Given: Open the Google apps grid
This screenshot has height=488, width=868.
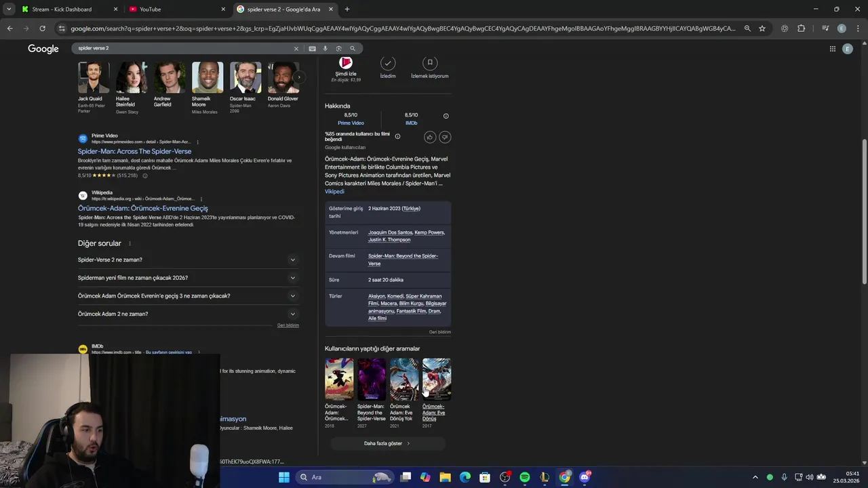Looking at the screenshot, I should click(x=832, y=49).
